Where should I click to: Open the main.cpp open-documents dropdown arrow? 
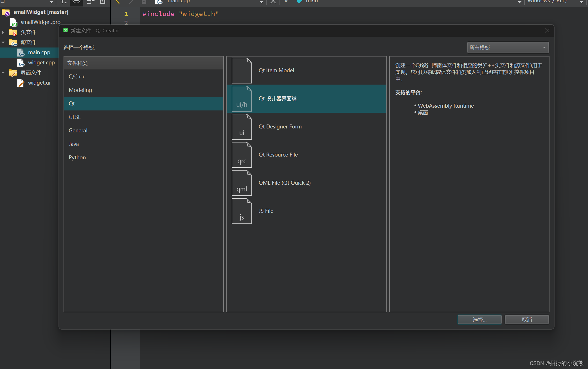(x=262, y=2)
